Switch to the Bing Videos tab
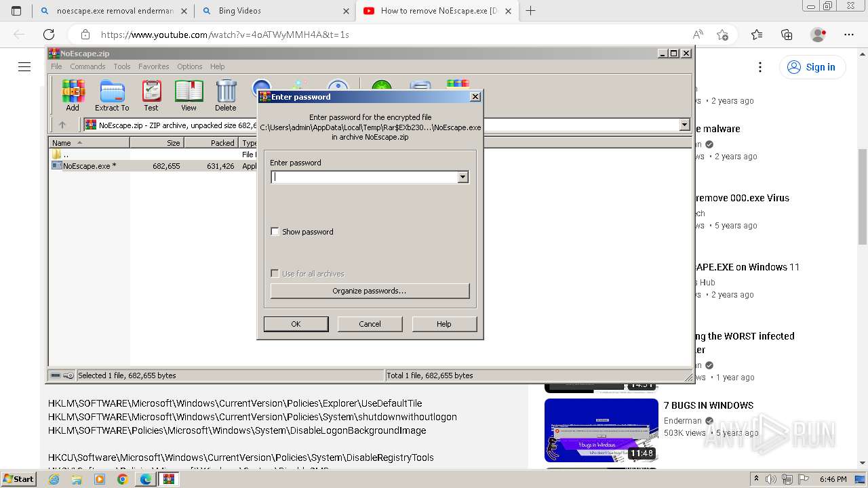This screenshot has height=488, width=868. [x=275, y=11]
